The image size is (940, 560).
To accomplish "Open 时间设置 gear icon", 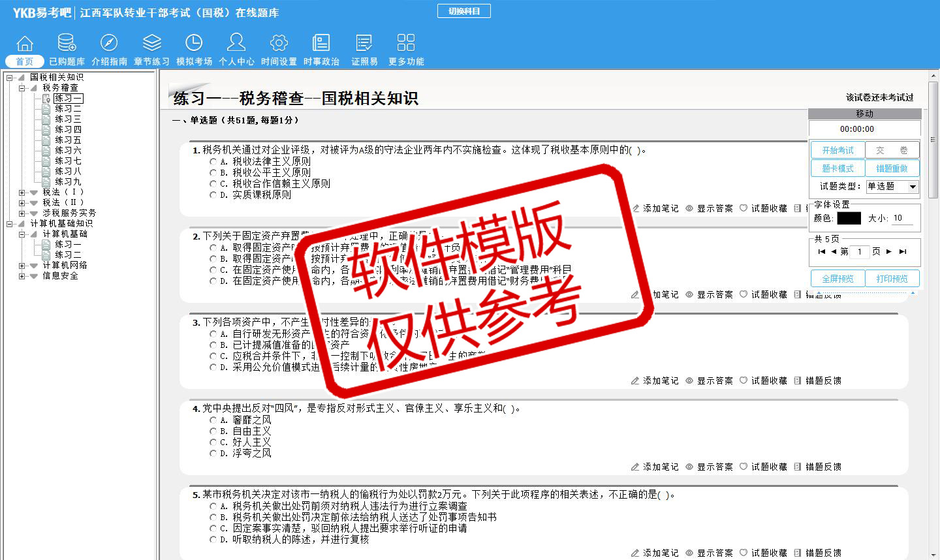I will (x=279, y=43).
